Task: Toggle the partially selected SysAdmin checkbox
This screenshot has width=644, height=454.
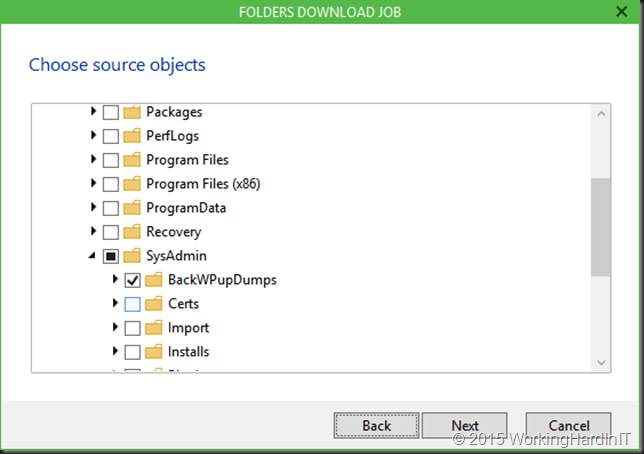Action: (x=110, y=256)
